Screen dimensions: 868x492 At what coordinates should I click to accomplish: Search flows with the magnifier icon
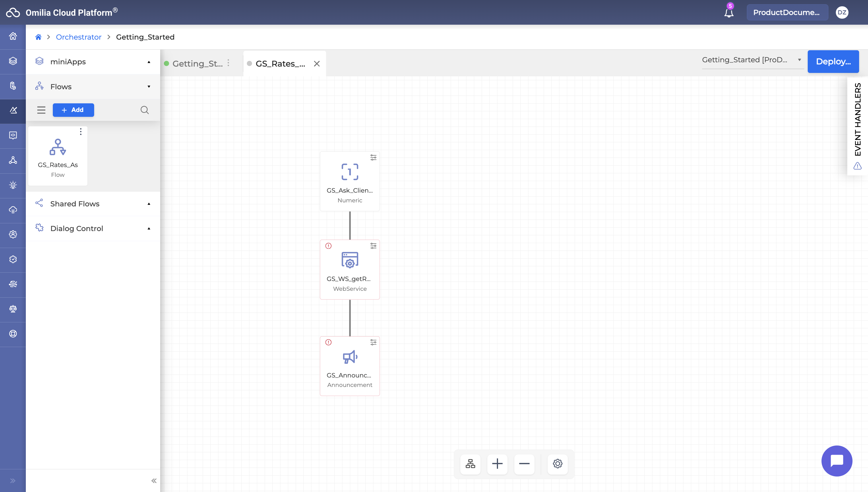click(x=145, y=110)
